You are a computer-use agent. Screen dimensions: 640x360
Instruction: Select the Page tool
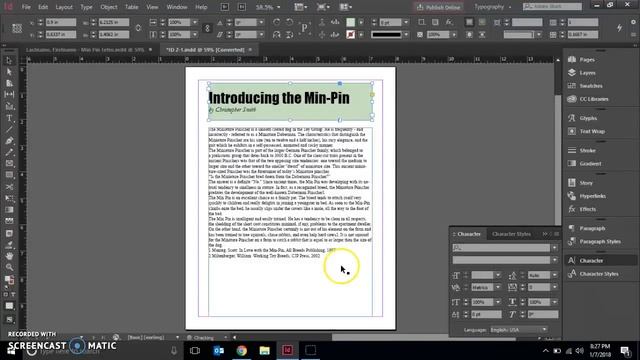coord(9,83)
